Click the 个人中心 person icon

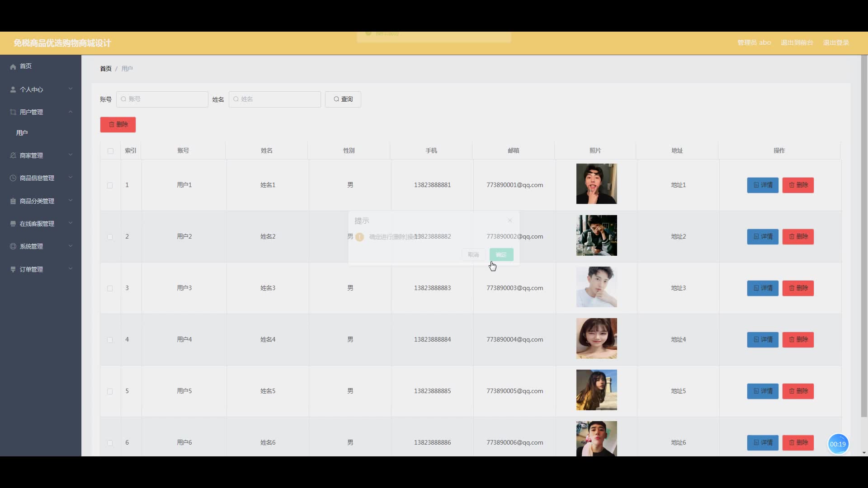coord(13,89)
